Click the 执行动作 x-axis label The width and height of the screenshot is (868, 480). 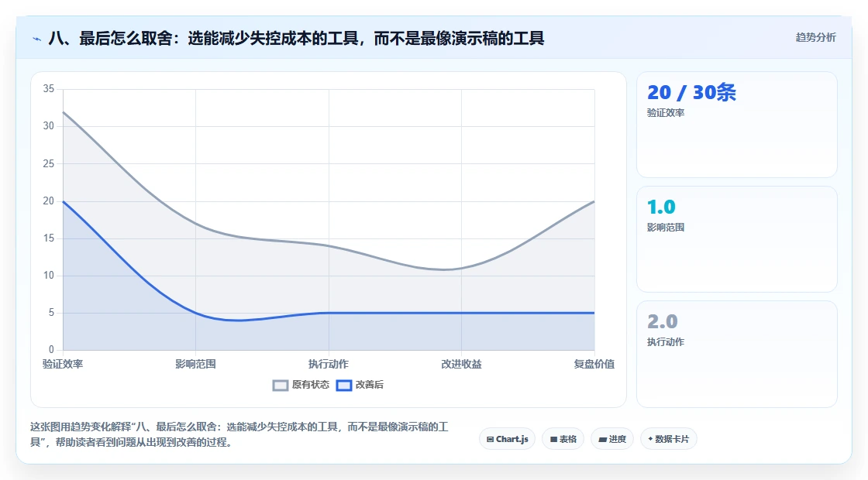[x=329, y=364]
